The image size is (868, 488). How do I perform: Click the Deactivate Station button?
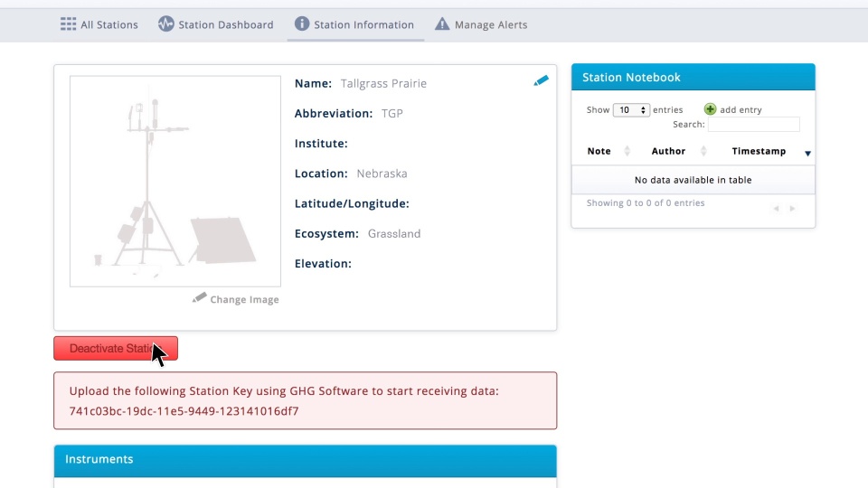click(116, 348)
